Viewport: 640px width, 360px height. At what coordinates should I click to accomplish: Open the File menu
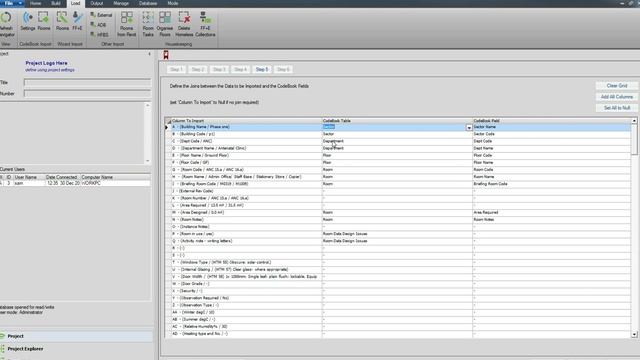coord(12,3)
